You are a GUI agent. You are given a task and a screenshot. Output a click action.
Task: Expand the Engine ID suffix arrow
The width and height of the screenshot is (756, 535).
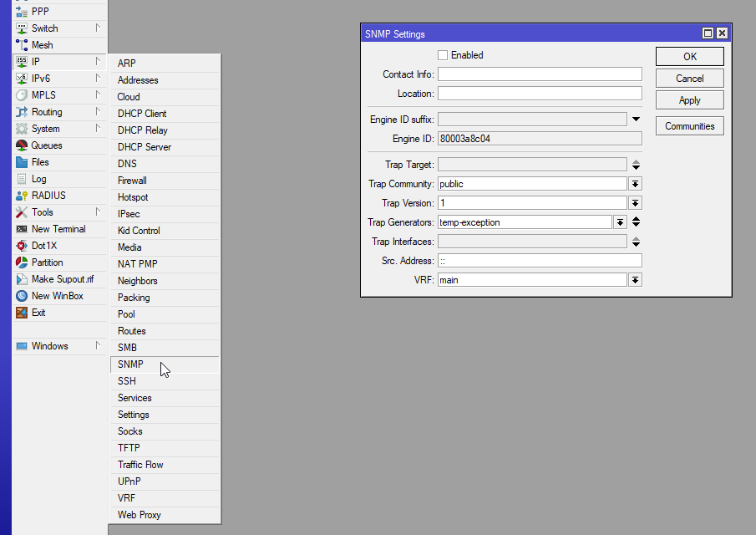(x=636, y=120)
